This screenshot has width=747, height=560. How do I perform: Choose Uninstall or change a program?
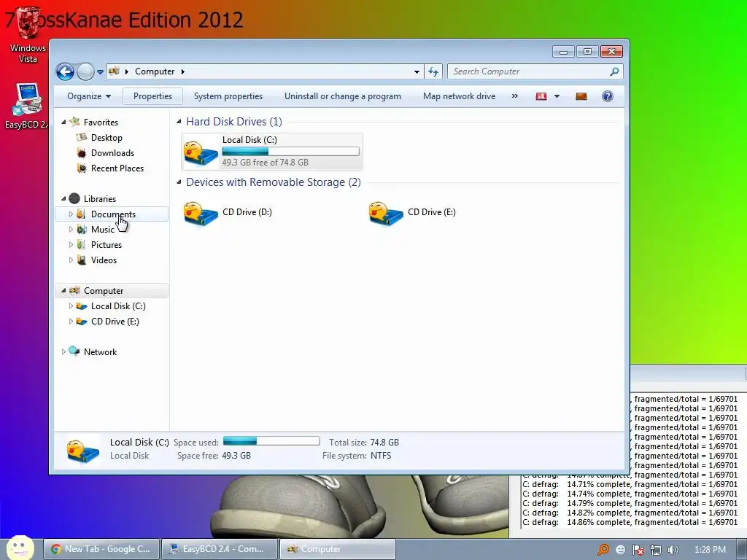343,96
